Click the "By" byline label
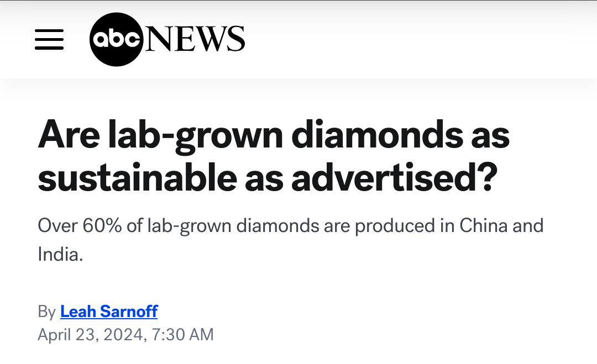The image size is (597, 364). pyautogui.click(x=47, y=312)
